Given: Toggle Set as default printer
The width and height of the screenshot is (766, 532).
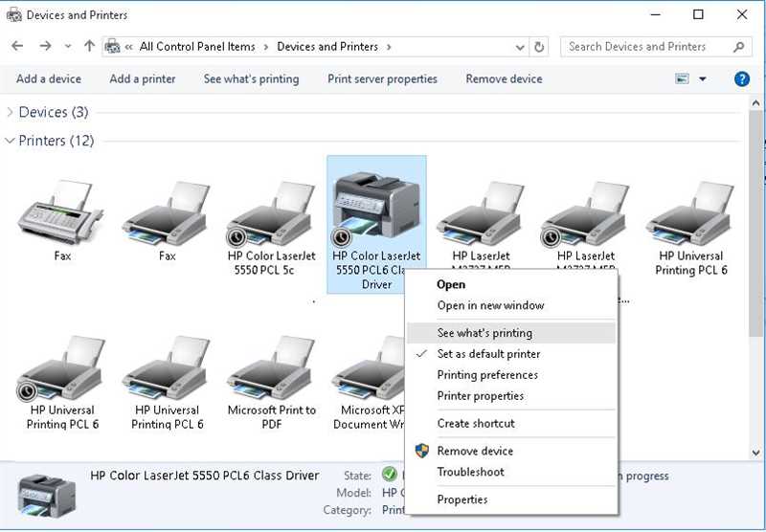Looking at the screenshot, I should pyautogui.click(x=511, y=354).
